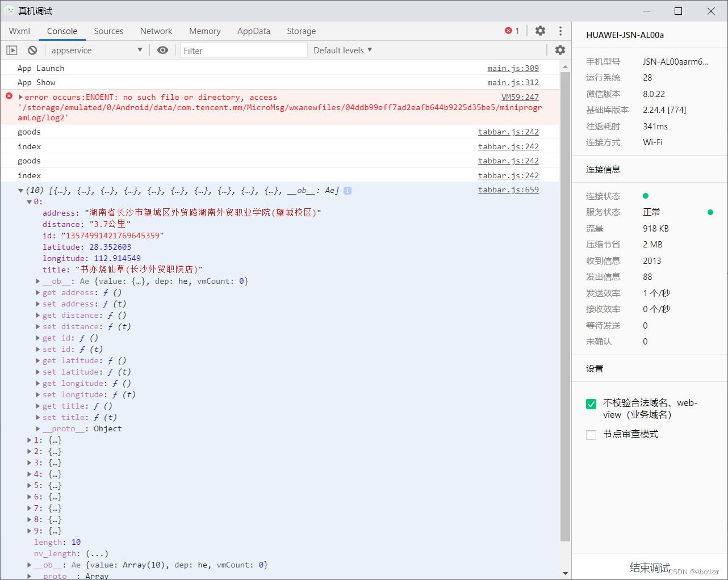Open the three-dot customize menu
This screenshot has height=580, width=728.
tap(560, 31)
